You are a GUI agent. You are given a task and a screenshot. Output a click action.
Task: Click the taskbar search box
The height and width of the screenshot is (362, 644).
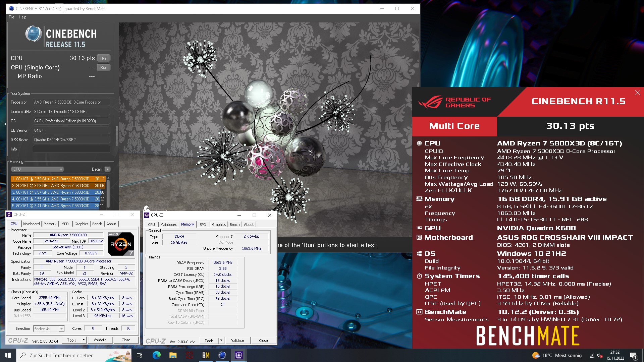[74, 355]
